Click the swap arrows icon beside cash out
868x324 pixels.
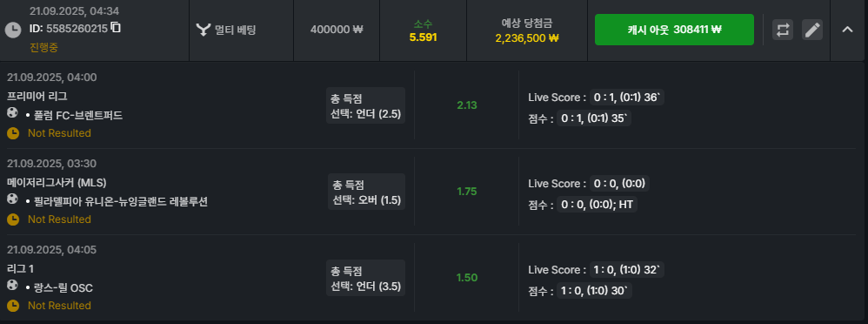[783, 30]
